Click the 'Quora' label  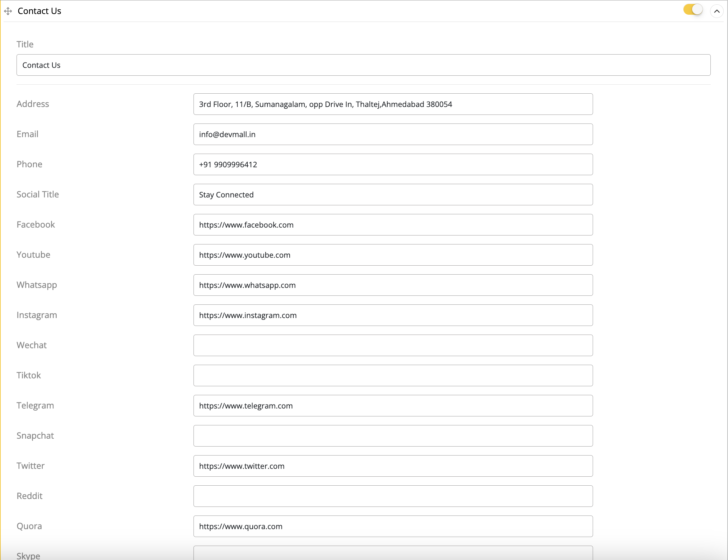(x=29, y=526)
